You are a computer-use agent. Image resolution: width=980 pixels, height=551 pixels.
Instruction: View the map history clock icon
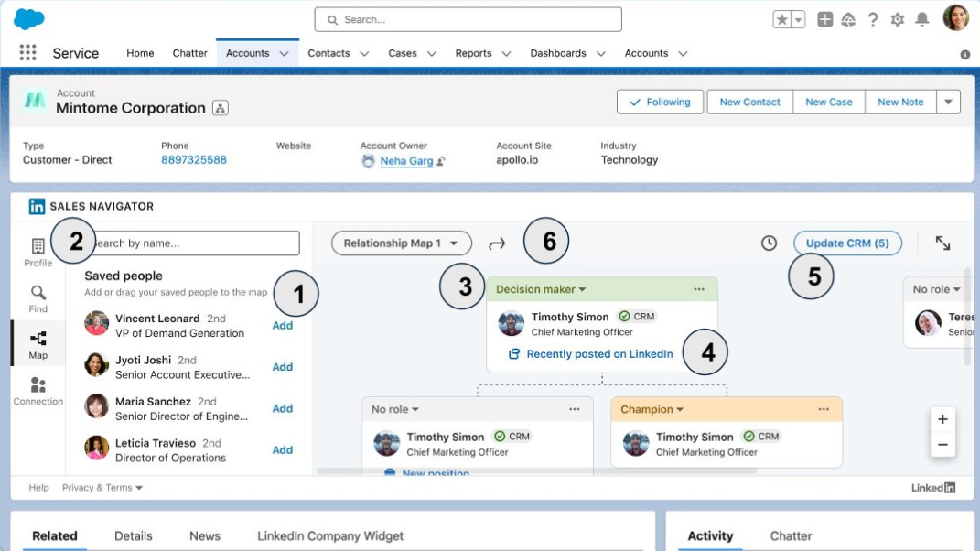[x=769, y=243]
